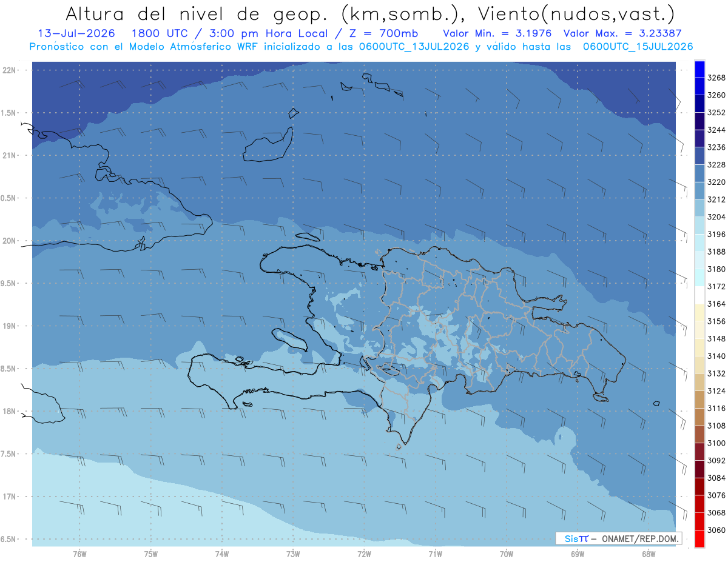The width and height of the screenshot is (728, 562).
Task: Click the "9.5N" latitude label
Action: pos(9,283)
